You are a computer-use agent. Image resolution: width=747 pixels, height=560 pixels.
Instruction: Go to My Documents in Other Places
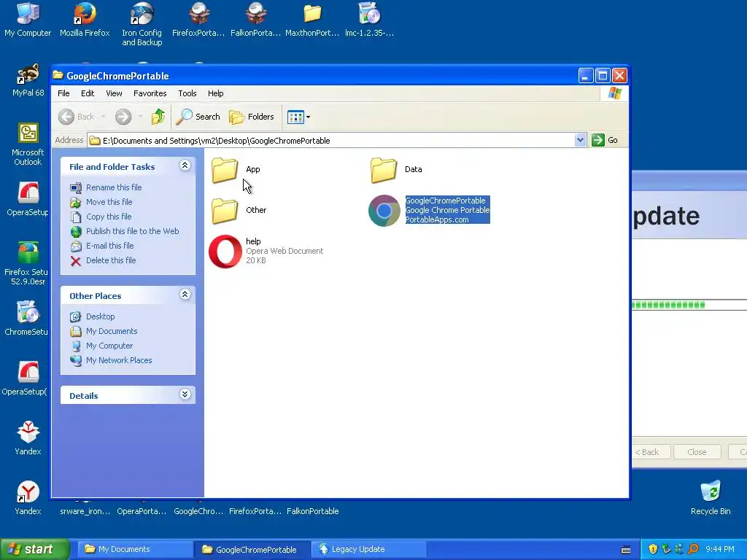(112, 332)
